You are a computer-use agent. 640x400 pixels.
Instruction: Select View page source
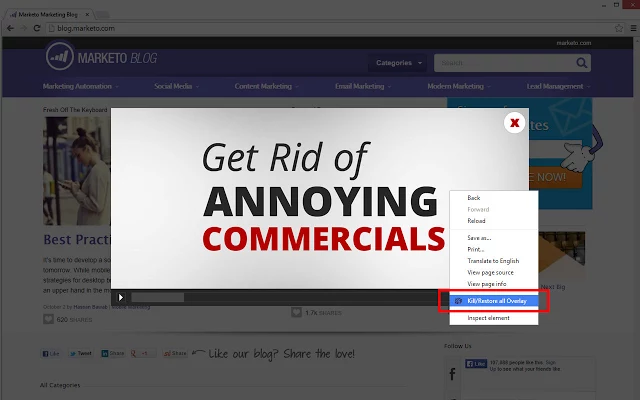tap(494, 272)
